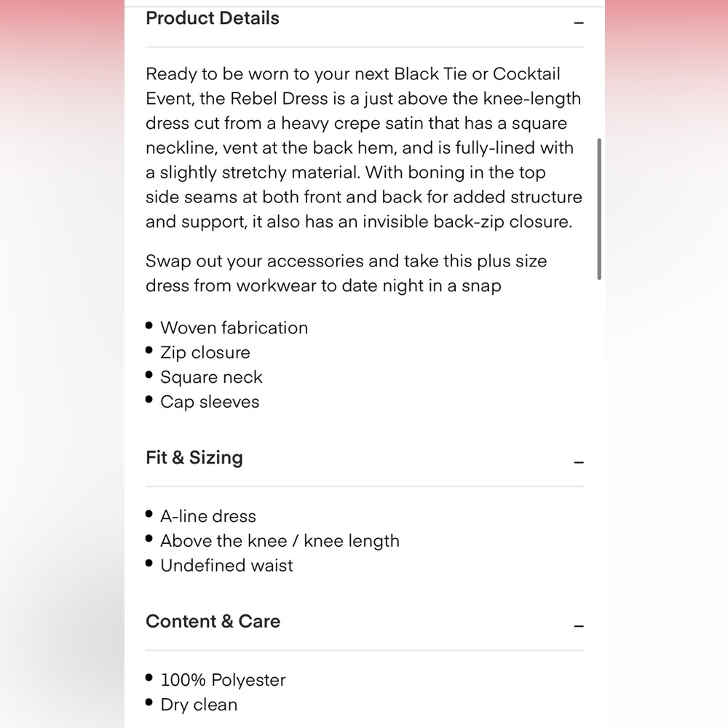Click the bullet dot beside Woven fabrication
The image size is (728, 728).
149,327
